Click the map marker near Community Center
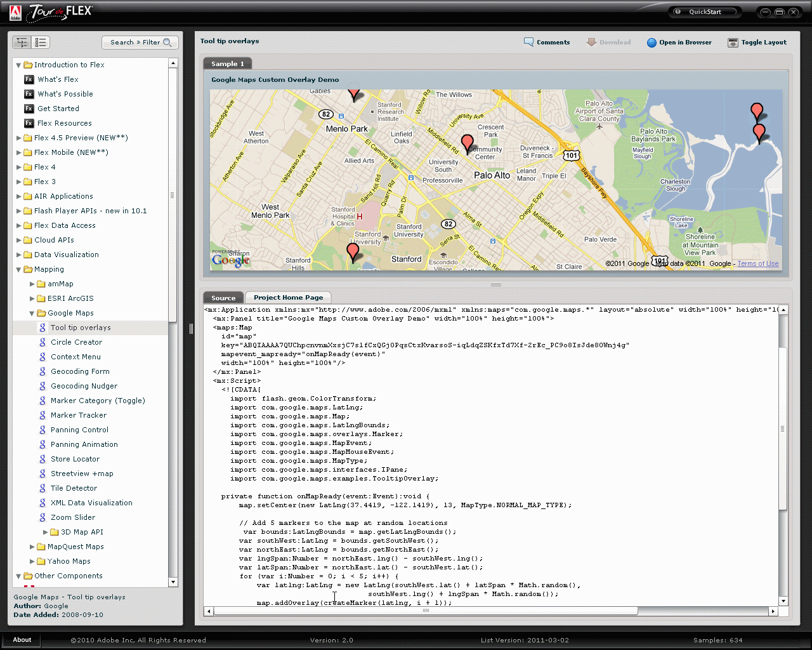The width and height of the screenshot is (812, 650). pyautogui.click(x=468, y=143)
